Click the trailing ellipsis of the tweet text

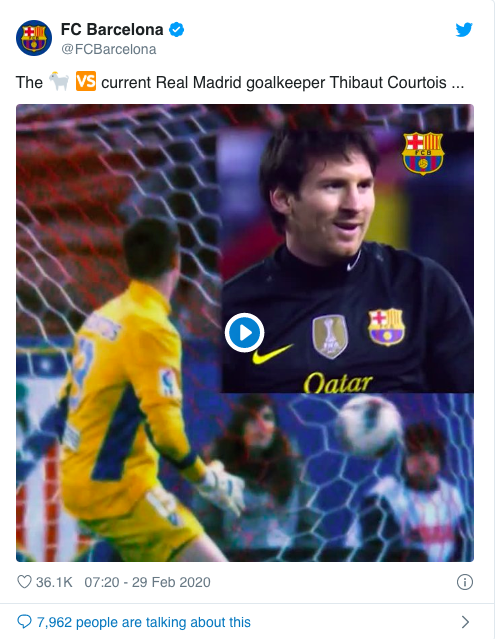click(457, 83)
